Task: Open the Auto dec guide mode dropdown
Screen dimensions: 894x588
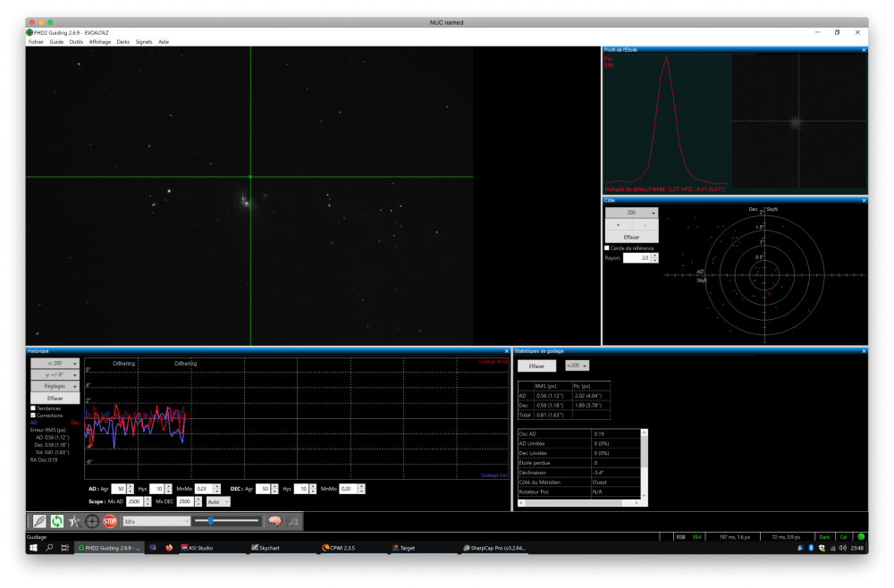Action: [x=218, y=501]
